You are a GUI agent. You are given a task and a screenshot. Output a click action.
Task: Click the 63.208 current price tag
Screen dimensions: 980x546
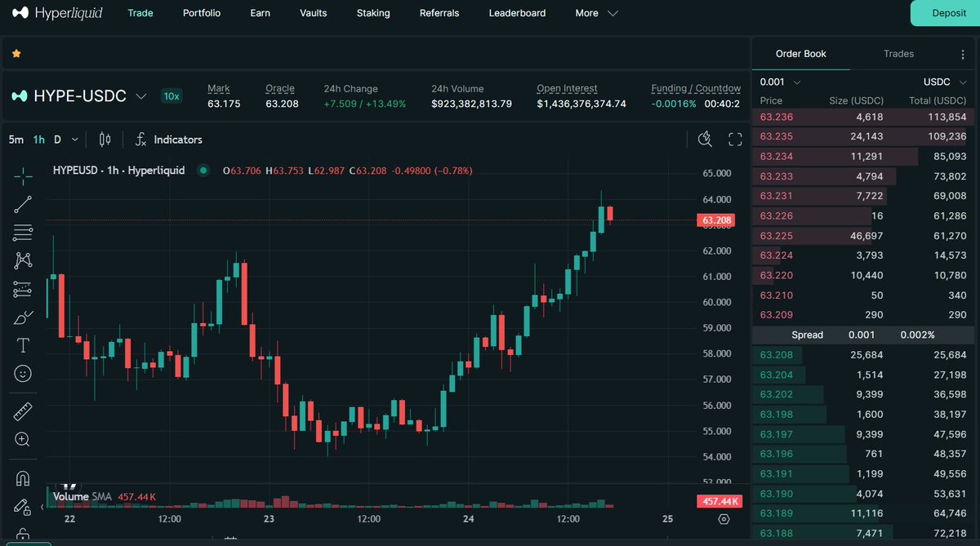pyautogui.click(x=716, y=220)
